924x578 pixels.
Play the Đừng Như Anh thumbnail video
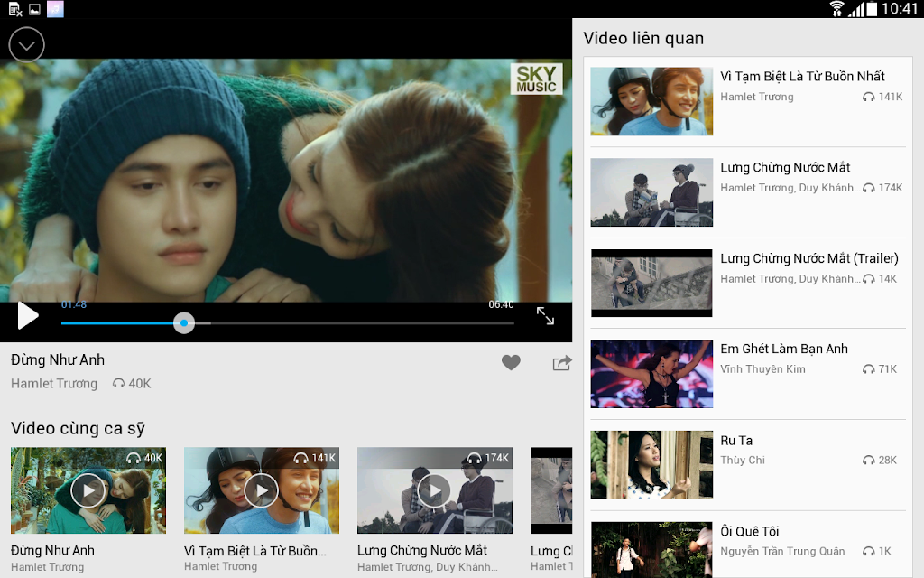click(x=88, y=490)
